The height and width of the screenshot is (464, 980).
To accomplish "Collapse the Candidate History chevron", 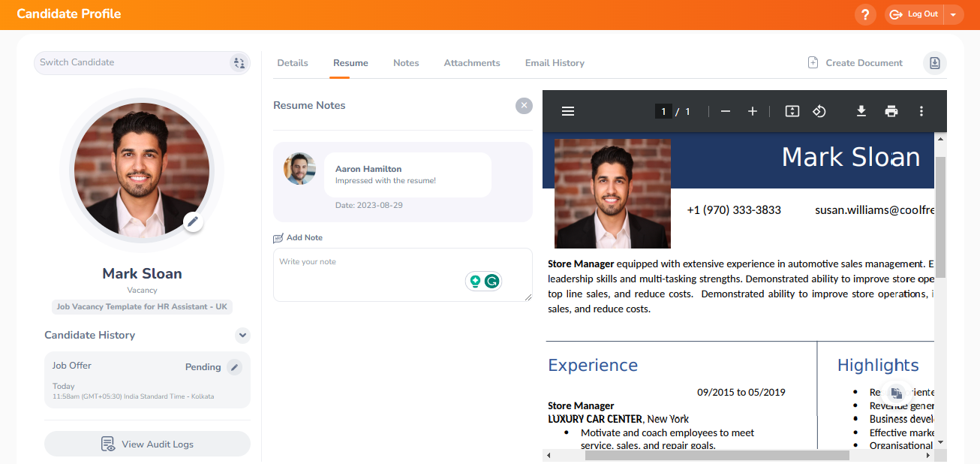I will [242, 336].
